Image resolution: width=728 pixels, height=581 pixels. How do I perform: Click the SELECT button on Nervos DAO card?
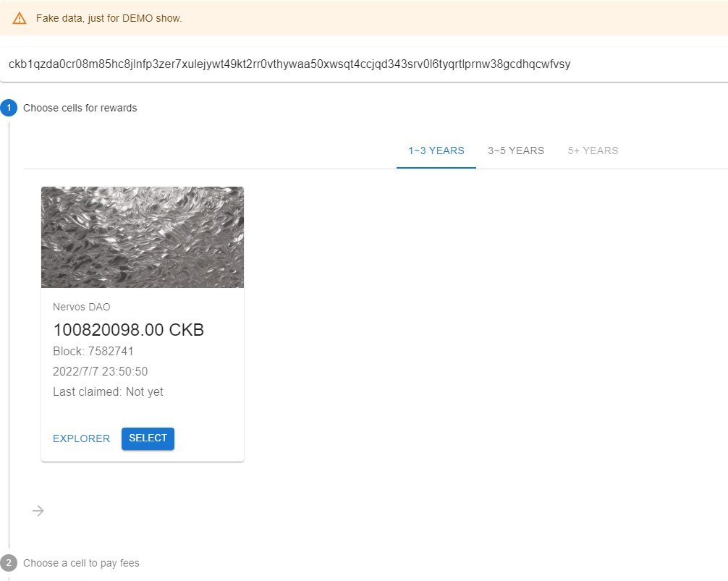click(148, 438)
